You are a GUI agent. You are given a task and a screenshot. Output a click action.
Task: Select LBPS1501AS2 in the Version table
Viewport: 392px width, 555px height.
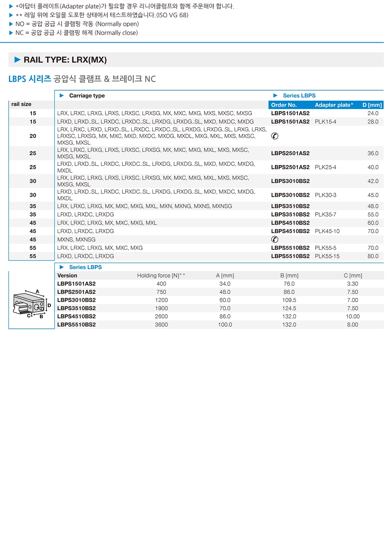76,284
